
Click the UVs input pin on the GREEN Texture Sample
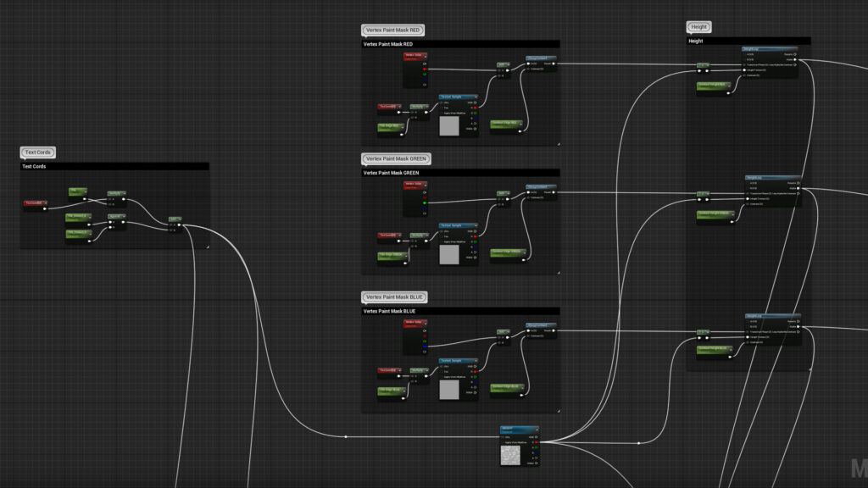(441, 230)
